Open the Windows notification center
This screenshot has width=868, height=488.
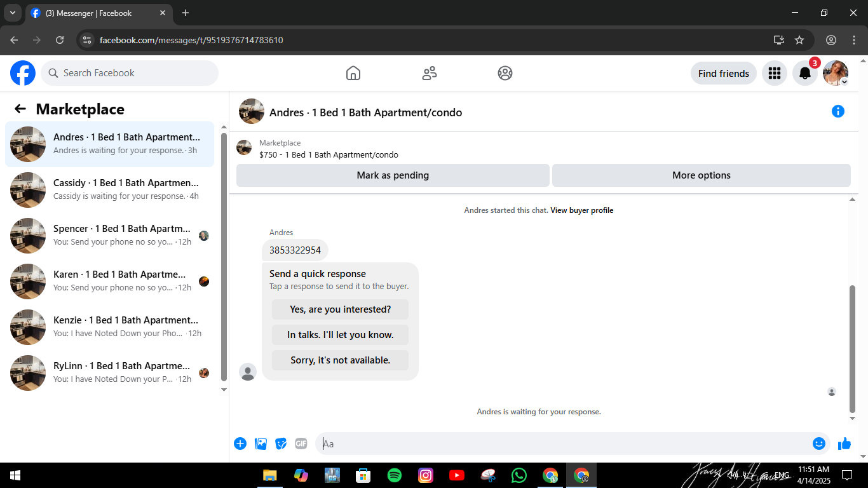coord(847,475)
